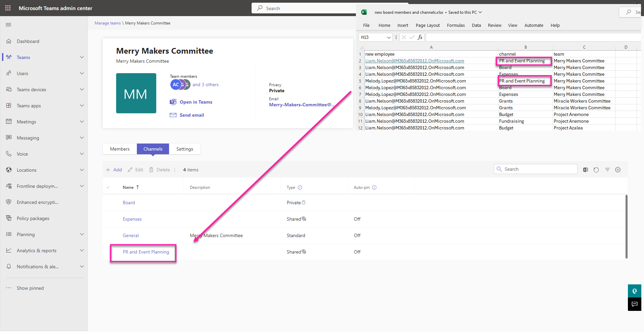Viewport: 644px width, 332px height.
Task: Open the Excel File menu
Action: (366, 25)
